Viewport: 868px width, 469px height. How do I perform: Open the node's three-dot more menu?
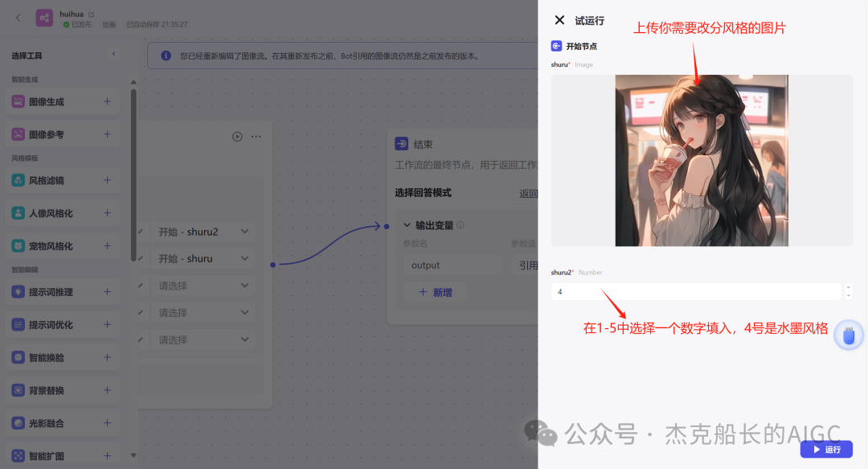pyautogui.click(x=256, y=137)
